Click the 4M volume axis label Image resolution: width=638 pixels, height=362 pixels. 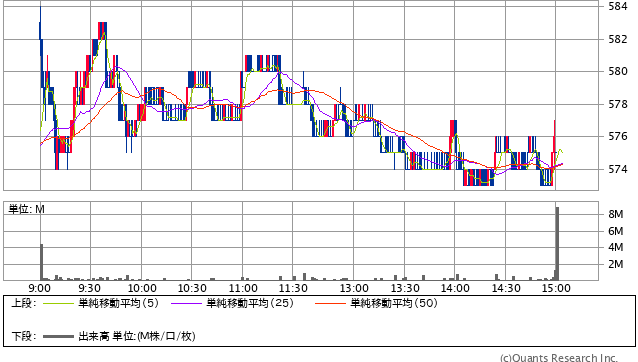click(616, 247)
